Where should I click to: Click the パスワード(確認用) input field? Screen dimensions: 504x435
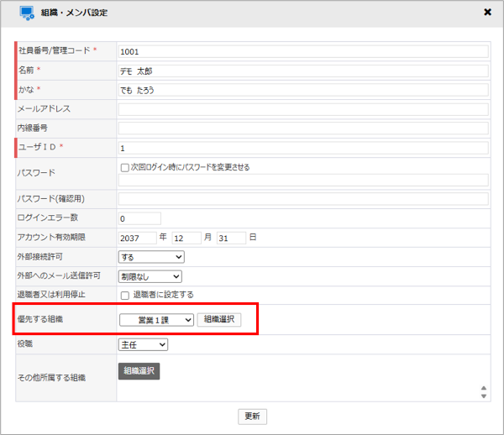[x=302, y=199]
